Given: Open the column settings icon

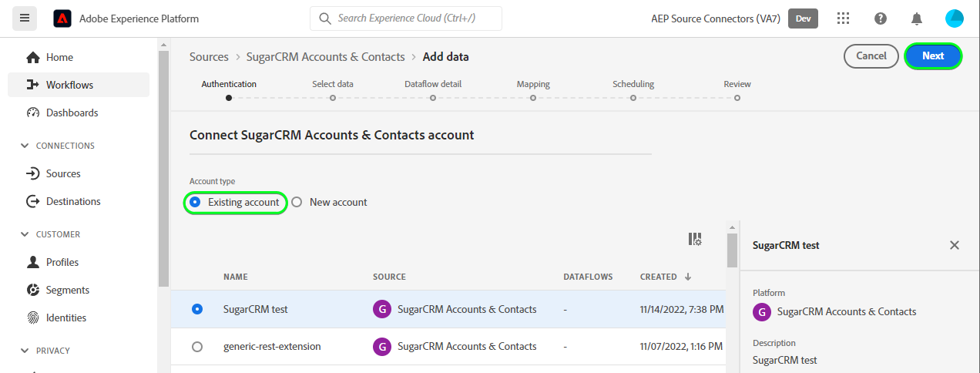Looking at the screenshot, I should tap(695, 240).
